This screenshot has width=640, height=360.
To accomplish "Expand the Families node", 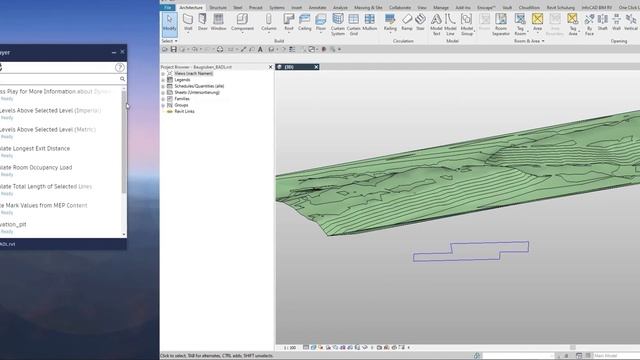I will click(x=163, y=99).
